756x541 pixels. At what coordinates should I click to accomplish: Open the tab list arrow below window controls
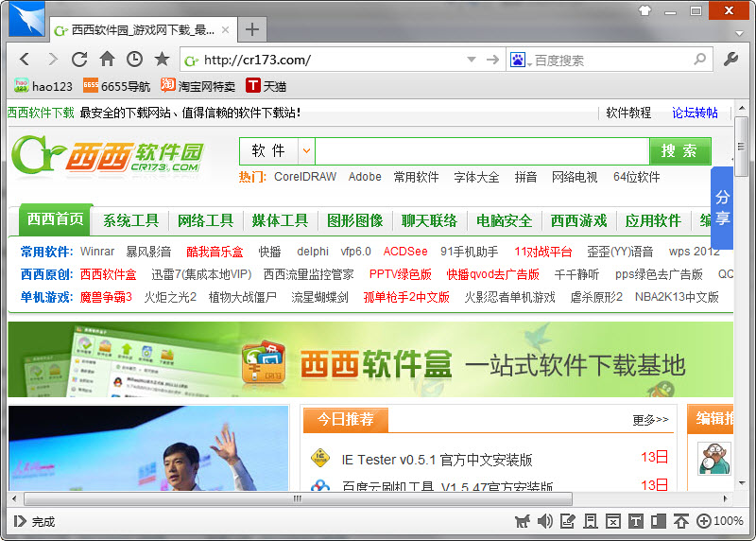739,34
